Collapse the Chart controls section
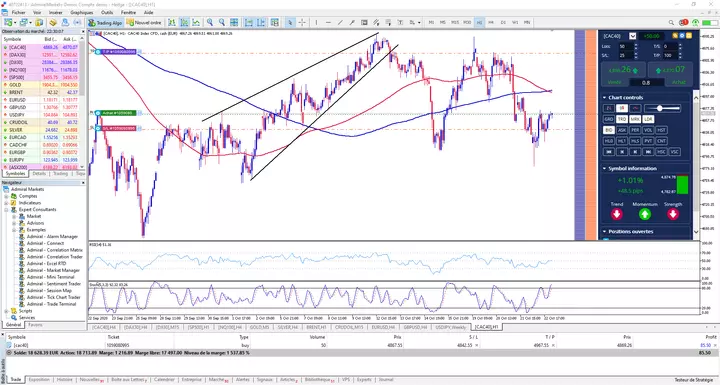Image resolution: width=720 pixels, height=385 pixels. point(604,97)
